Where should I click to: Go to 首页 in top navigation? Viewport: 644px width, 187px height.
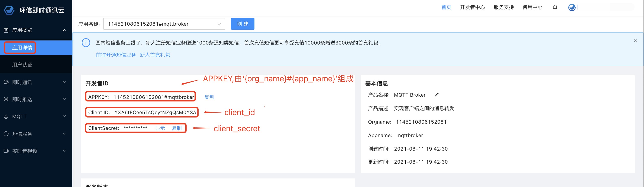pos(446,7)
